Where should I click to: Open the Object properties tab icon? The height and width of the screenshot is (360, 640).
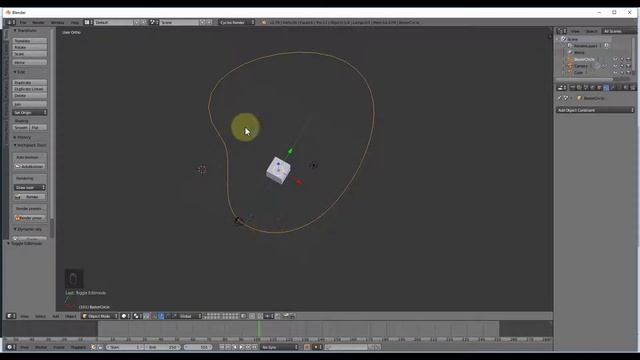click(600, 88)
